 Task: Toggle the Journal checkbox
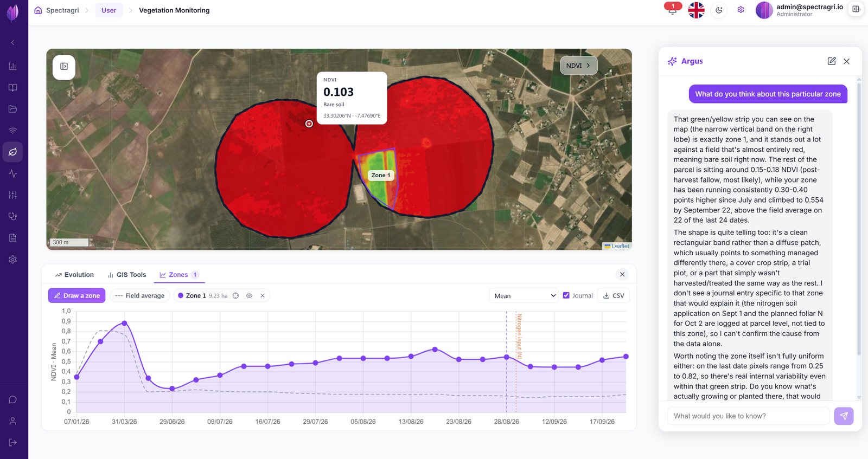[x=566, y=296]
